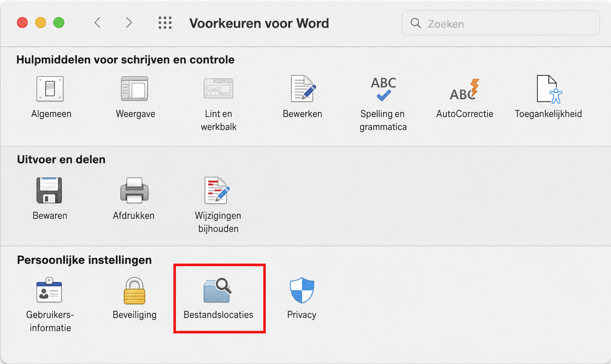Open Afdrukken printer settings
Viewport: 611px width, 364px height.
coord(134,190)
